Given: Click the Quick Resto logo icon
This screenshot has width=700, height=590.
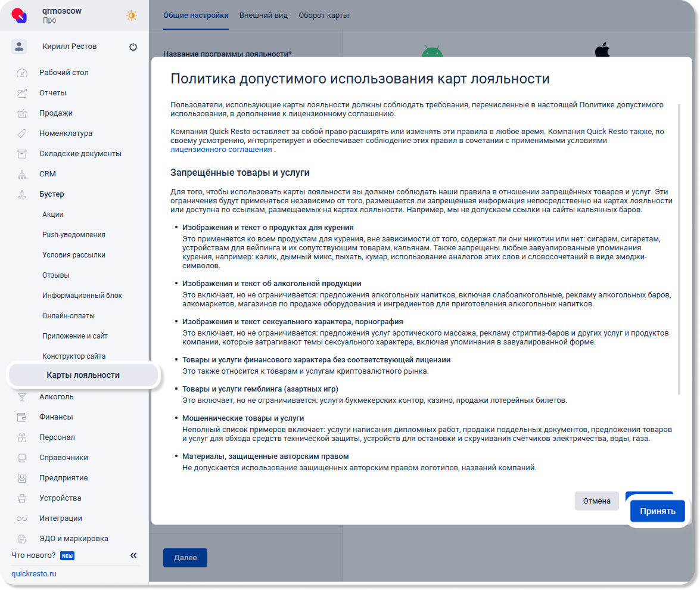Looking at the screenshot, I should [20, 15].
